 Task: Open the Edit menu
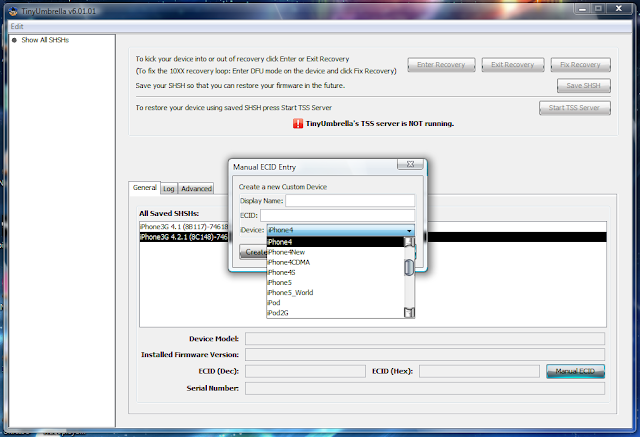17,27
